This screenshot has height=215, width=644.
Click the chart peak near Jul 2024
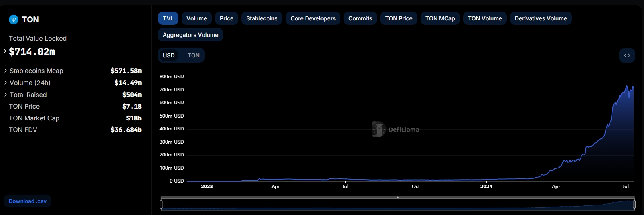coord(627,86)
